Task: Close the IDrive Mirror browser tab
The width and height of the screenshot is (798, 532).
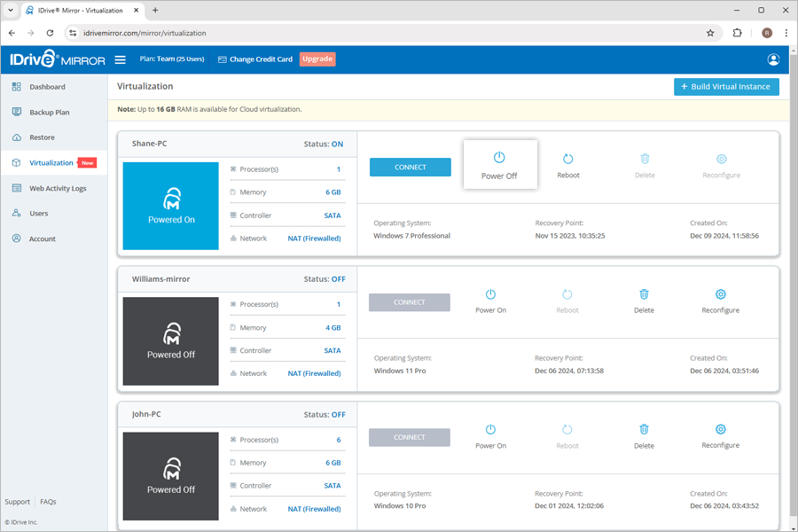Action: tap(136, 10)
